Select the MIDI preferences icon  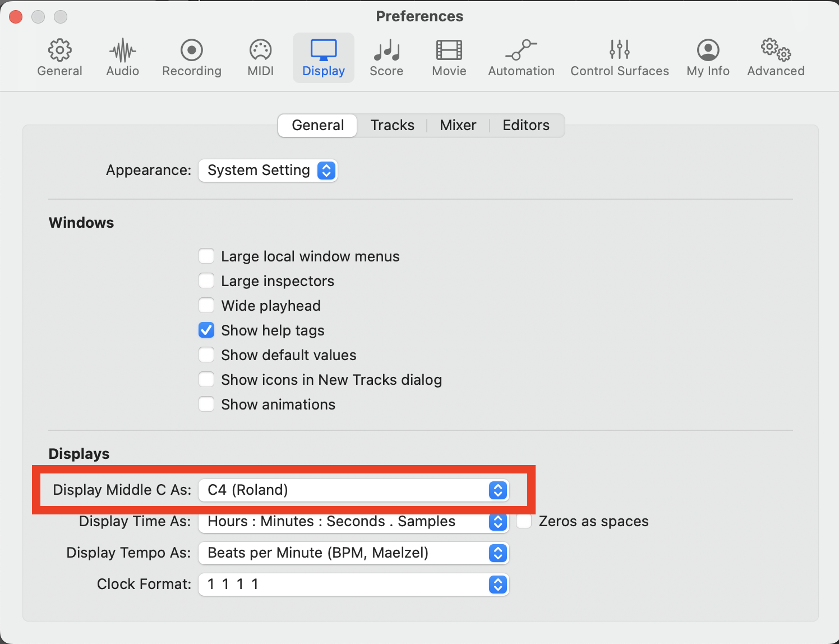point(260,58)
